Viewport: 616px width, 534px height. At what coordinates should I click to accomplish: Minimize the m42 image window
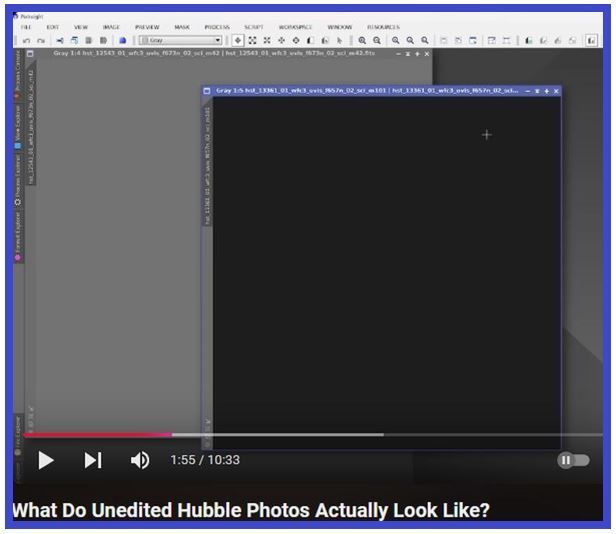pyautogui.click(x=398, y=54)
